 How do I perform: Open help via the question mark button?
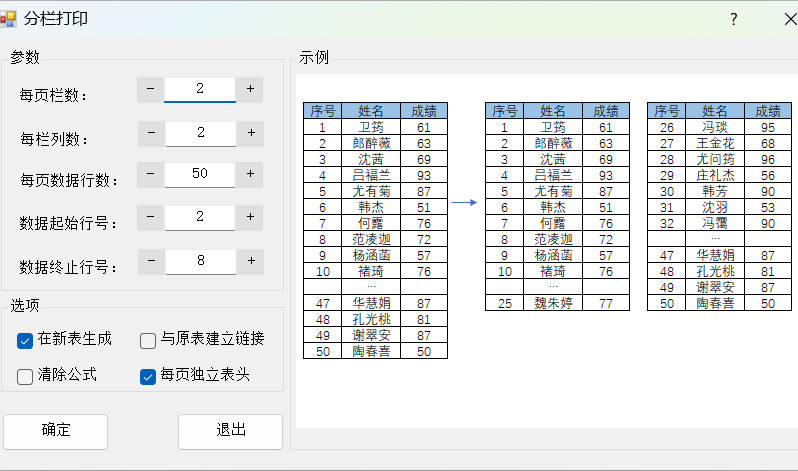733,20
